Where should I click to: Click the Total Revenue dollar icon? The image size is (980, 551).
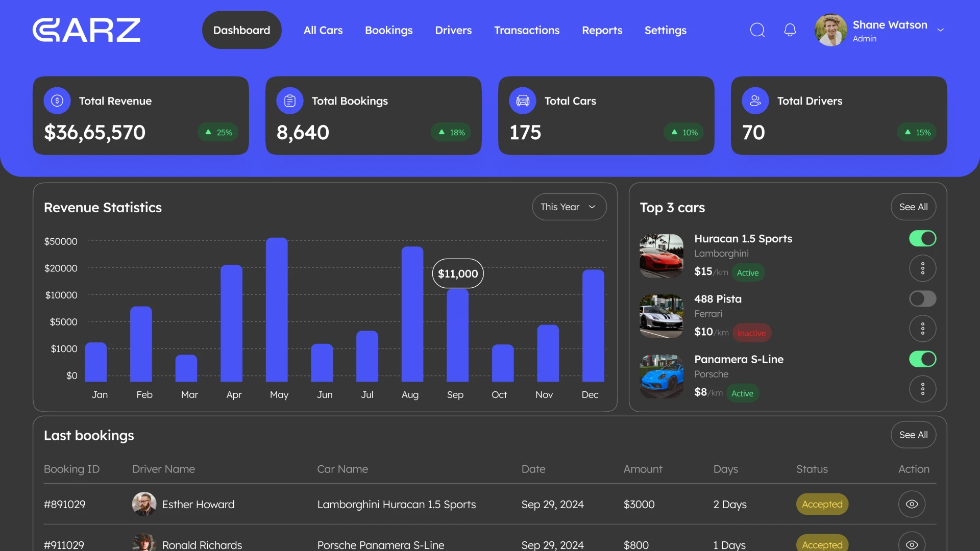point(57,101)
